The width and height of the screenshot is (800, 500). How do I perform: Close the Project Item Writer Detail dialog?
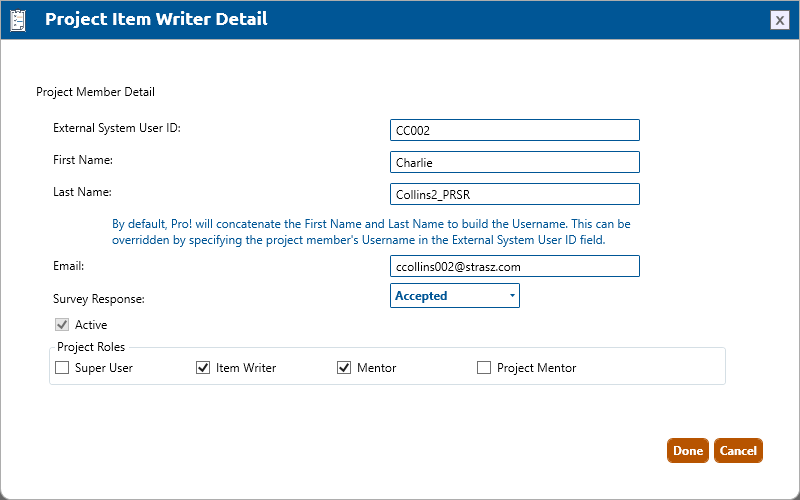(779, 20)
